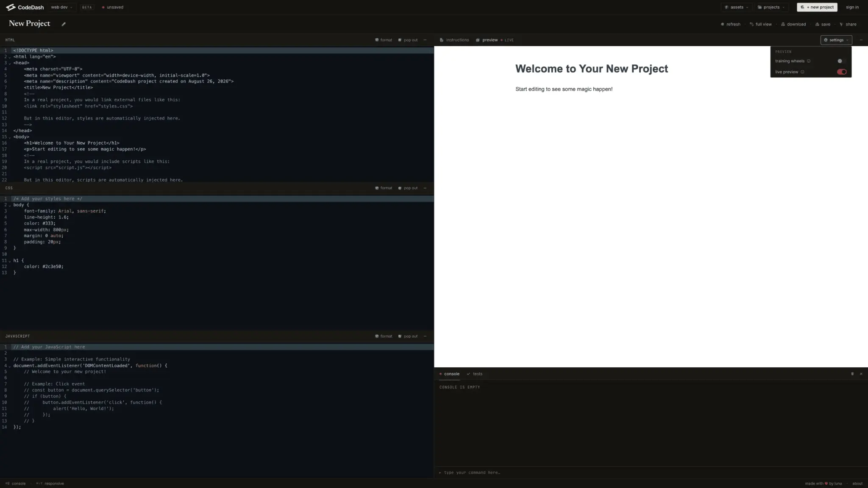Turn off the live preview switch
Viewport: 868px width, 488px height.
[842, 72]
